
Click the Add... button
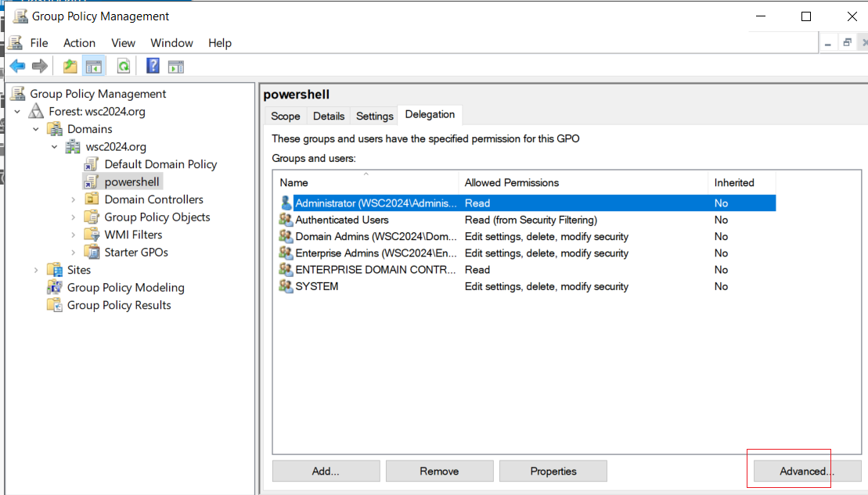point(326,472)
